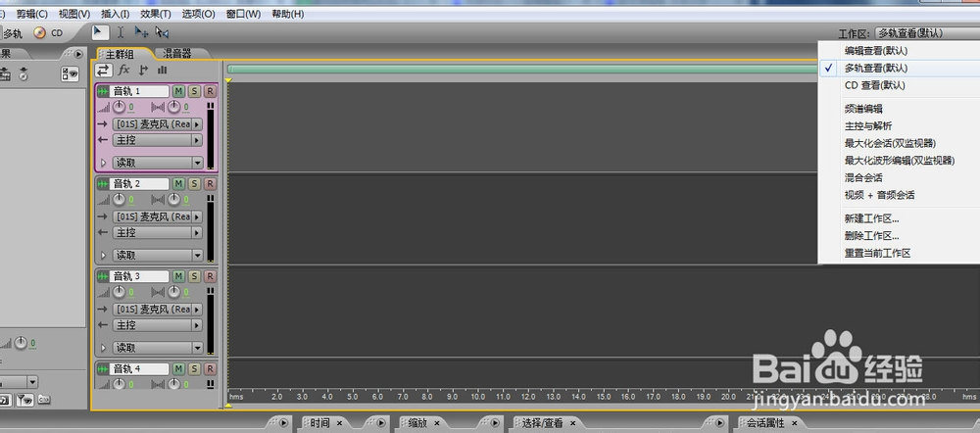This screenshot has width=980, height=433.
Task: Click the C:\ folder path icon
Action: [x=44, y=400]
